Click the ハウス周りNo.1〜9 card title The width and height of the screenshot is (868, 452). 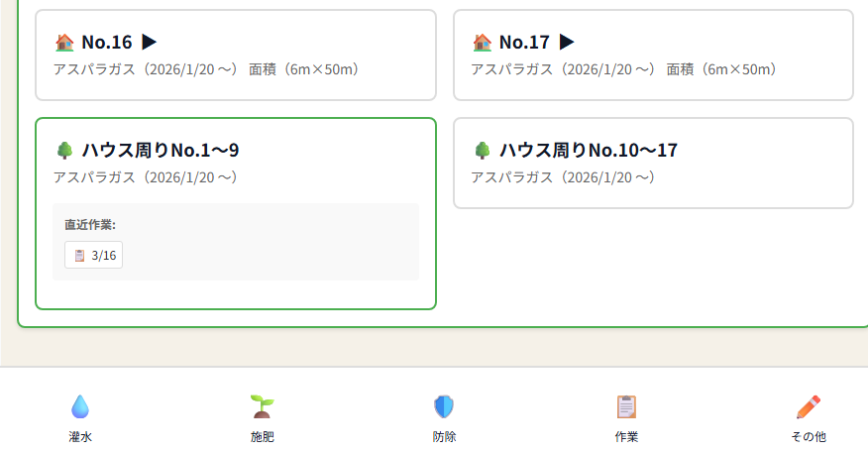[x=161, y=151]
